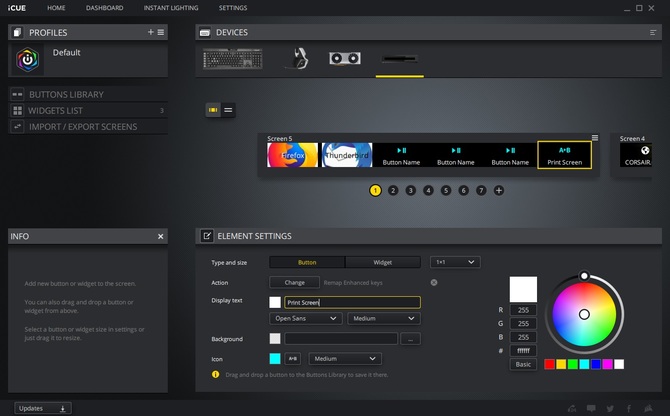
Task: Open the Settings menu
Action: click(x=233, y=8)
